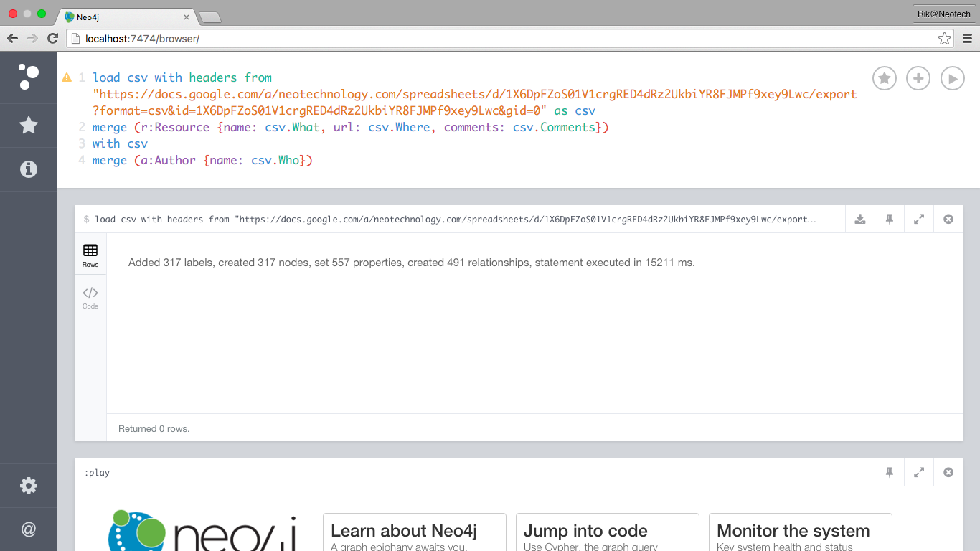This screenshot has height=551, width=980.
Task: Open the Monitor the system card
Action: coord(801,532)
